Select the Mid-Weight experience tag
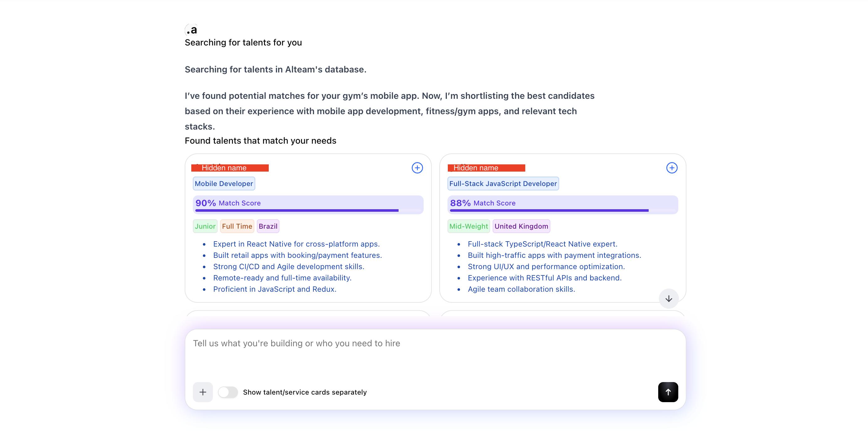Viewport: 868px width, 431px height. coord(468,226)
